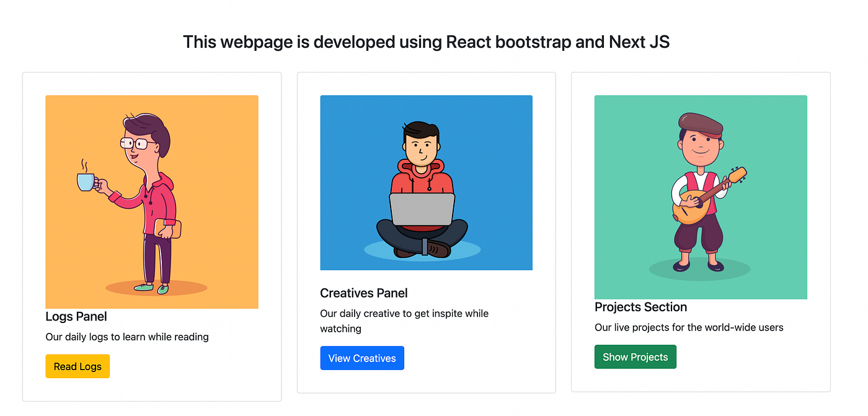Select the Creatives Panel card title
The height and width of the screenshot is (416, 868).
[x=363, y=293]
